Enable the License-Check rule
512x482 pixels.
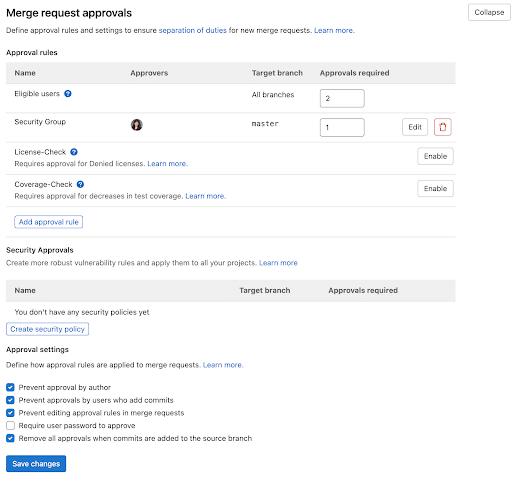pos(435,156)
